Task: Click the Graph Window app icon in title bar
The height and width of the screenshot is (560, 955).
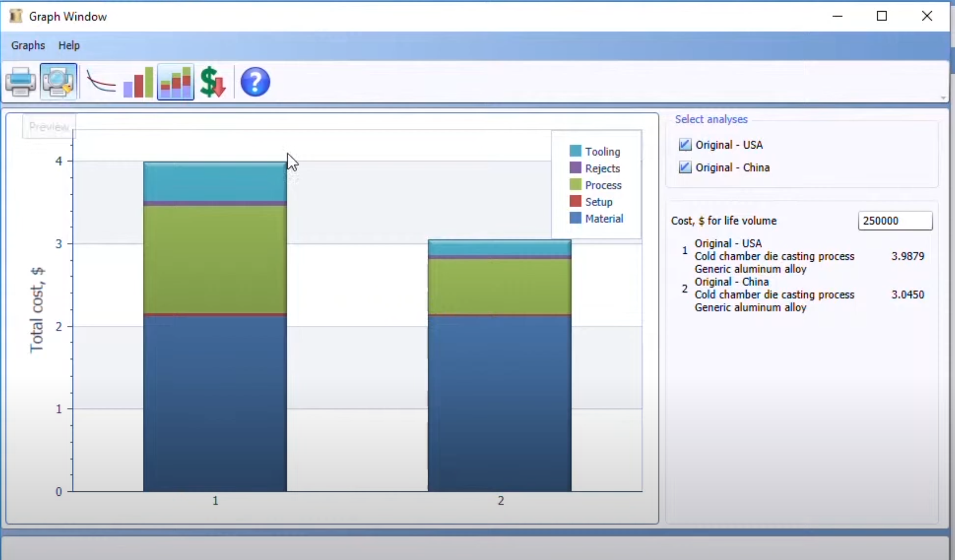Action: [x=16, y=16]
